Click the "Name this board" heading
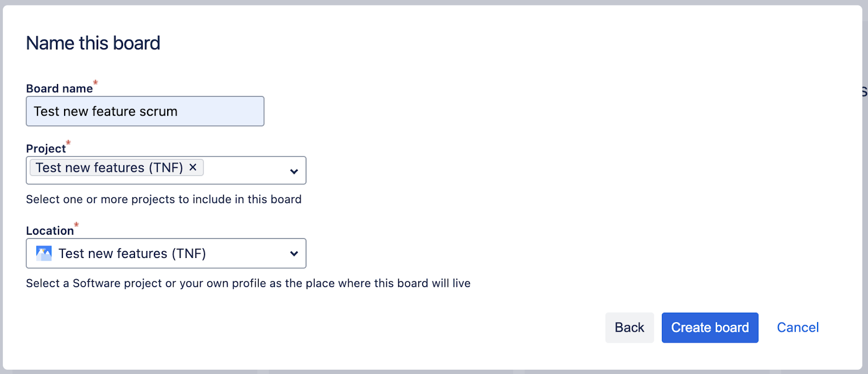868x374 pixels. tap(93, 43)
